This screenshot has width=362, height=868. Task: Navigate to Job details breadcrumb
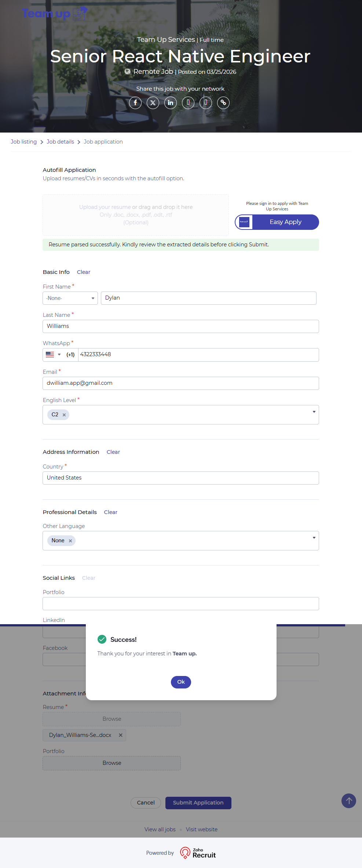click(x=60, y=142)
